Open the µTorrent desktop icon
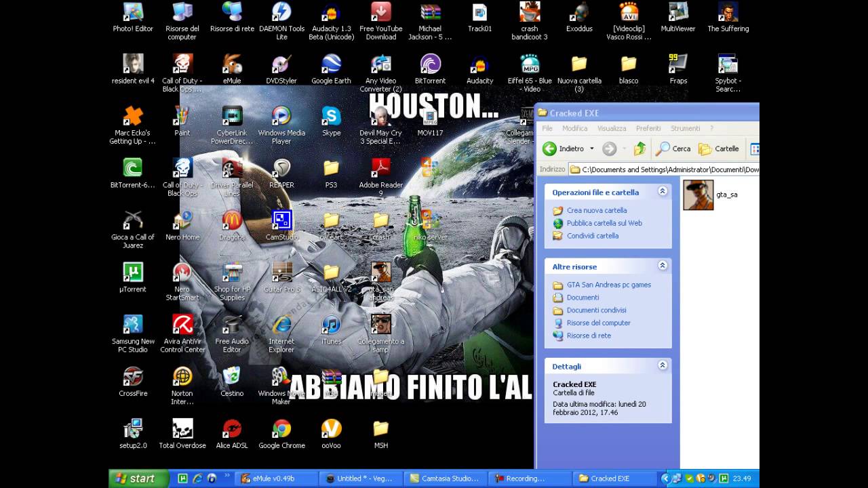 [133, 272]
